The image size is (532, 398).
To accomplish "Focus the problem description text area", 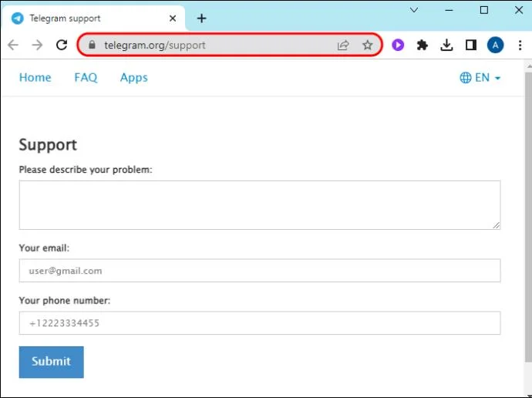I will (x=260, y=205).
